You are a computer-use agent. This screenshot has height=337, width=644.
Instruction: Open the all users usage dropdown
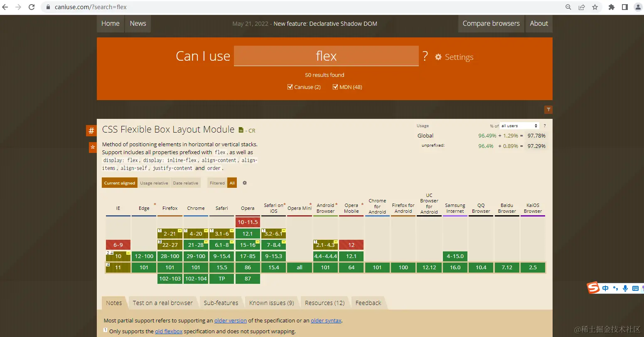pyautogui.click(x=519, y=126)
